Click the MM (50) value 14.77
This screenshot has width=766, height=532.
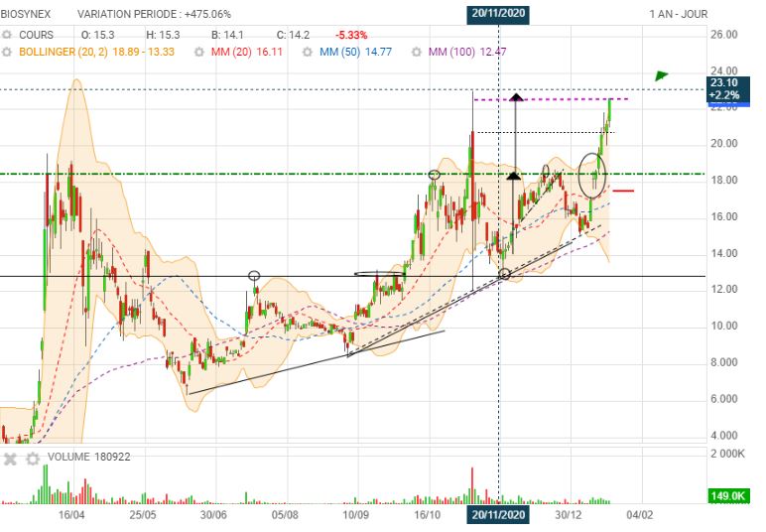click(x=379, y=52)
